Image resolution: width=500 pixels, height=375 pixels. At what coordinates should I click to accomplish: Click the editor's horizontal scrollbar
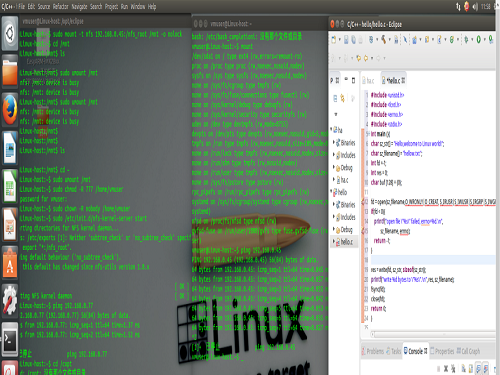pyautogui.click(x=433, y=334)
